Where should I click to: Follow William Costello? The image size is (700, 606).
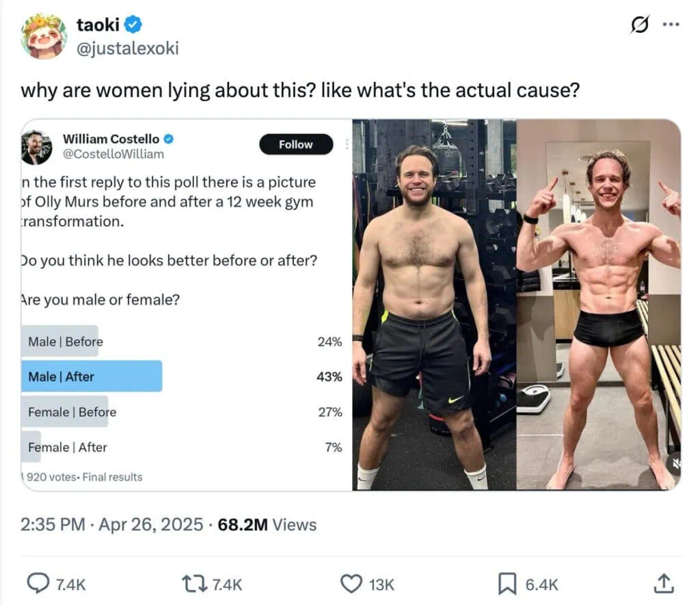pyautogui.click(x=296, y=144)
